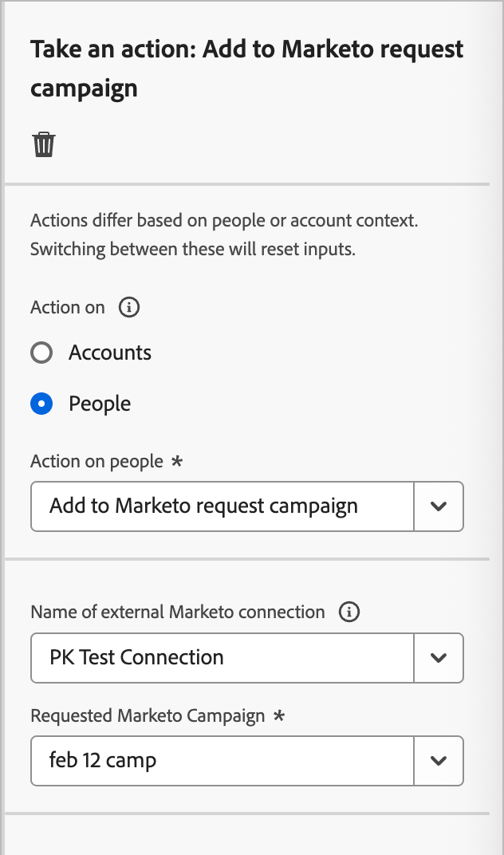Click the "Name of external Marketo connection" label
This screenshot has height=855, width=504.
[x=177, y=612]
